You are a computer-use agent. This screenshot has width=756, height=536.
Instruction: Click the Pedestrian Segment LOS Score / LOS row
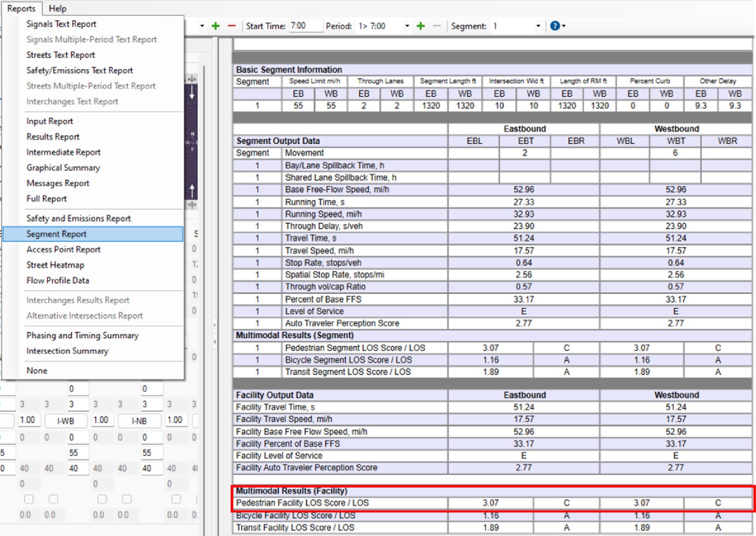click(492, 348)
